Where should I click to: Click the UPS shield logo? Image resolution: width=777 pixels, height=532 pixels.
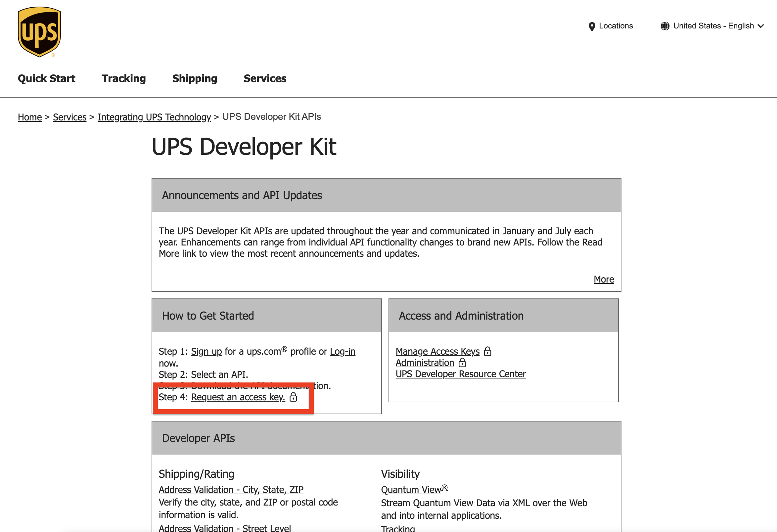pos(39,32)
